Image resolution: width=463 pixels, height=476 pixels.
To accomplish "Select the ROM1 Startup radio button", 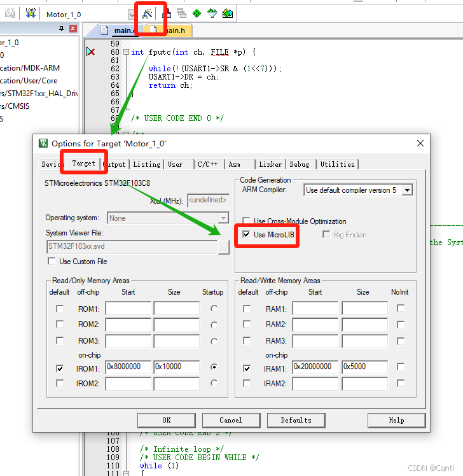I will [214, 309].
